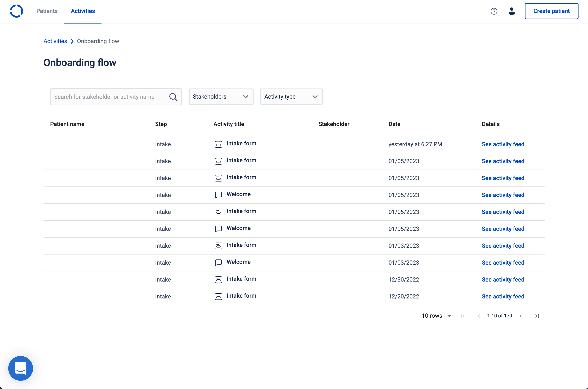Viewport: 588px width, 389px height.
Task: Click the search magnifier icon
Action: [173, 97]
